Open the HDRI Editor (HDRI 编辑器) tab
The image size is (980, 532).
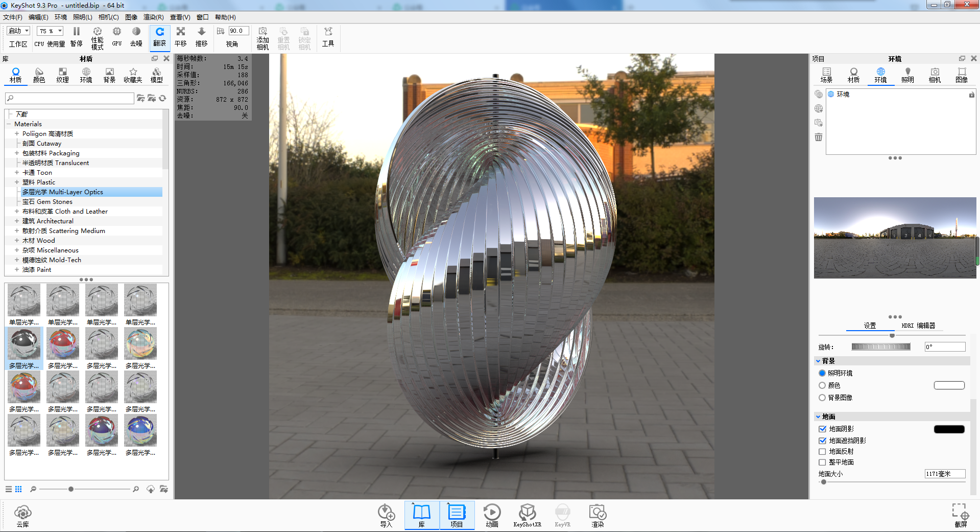(918, 326)
